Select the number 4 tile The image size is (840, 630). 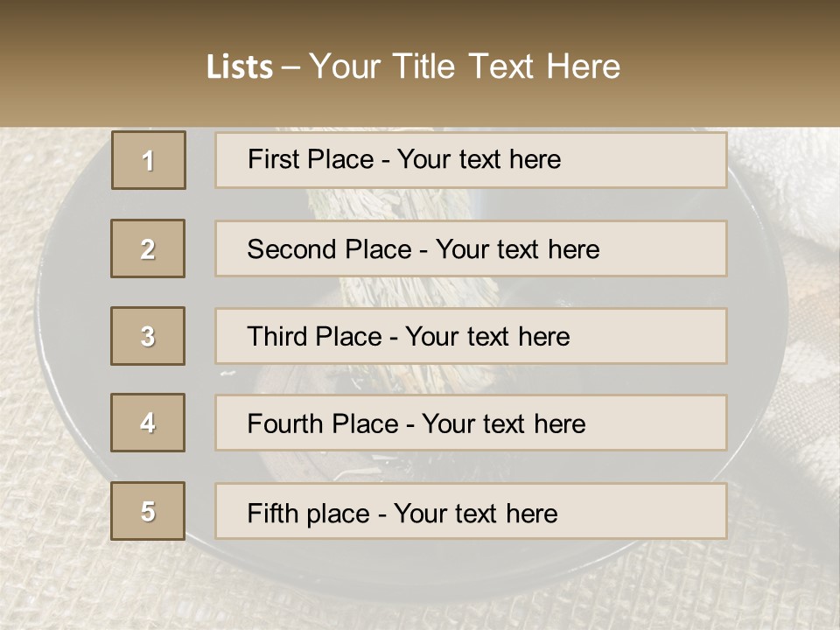(148, 423)
